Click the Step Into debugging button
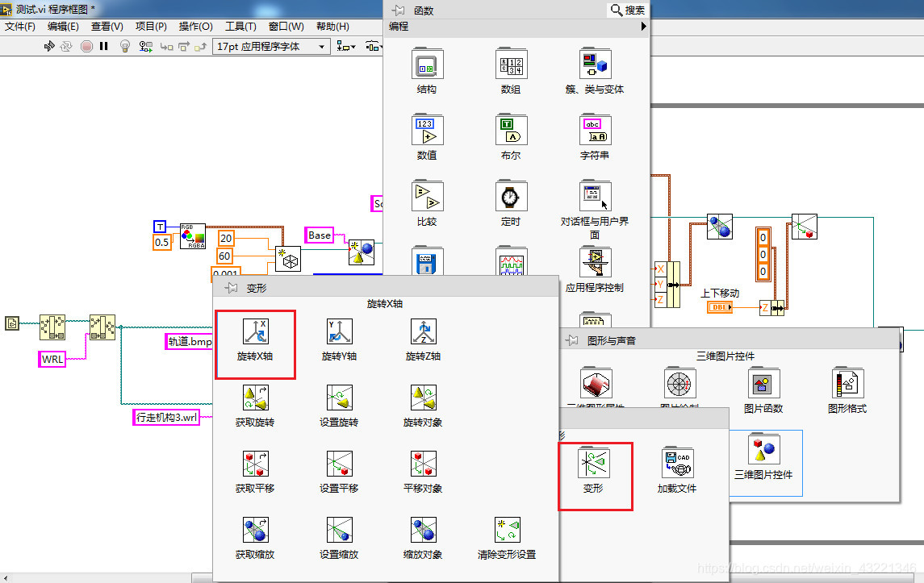The image size is (924, 583). (x=167, y=47)
